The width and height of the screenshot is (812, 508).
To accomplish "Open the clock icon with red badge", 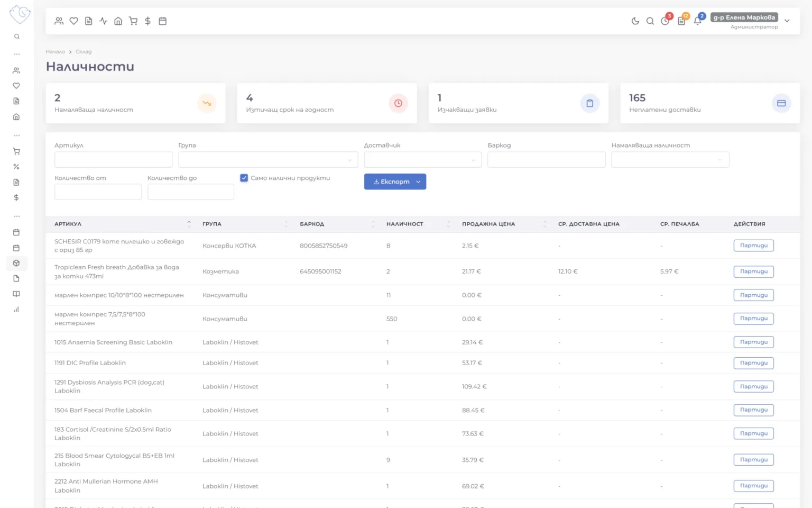I will point(665,21).
